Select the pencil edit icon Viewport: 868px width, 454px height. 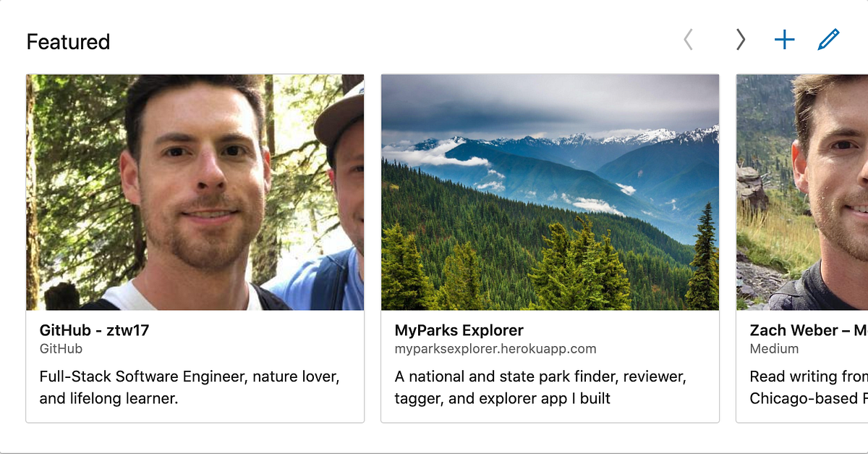coord(829,40)
